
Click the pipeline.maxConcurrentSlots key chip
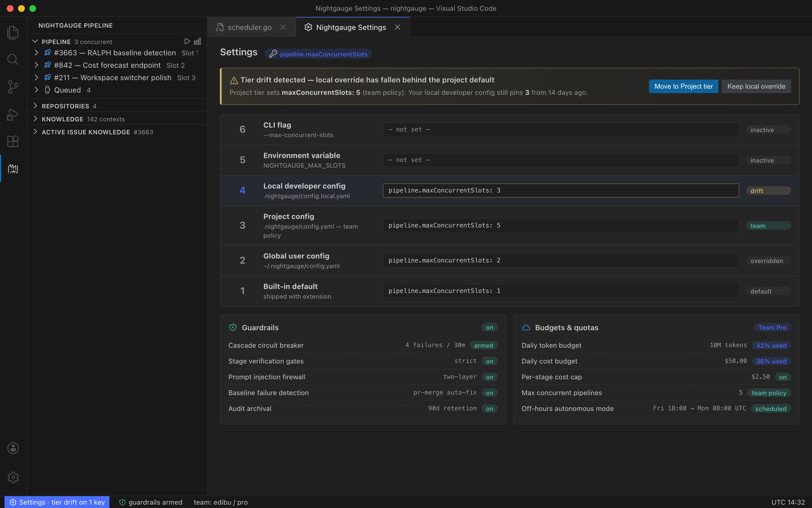[x=318, y=54]
